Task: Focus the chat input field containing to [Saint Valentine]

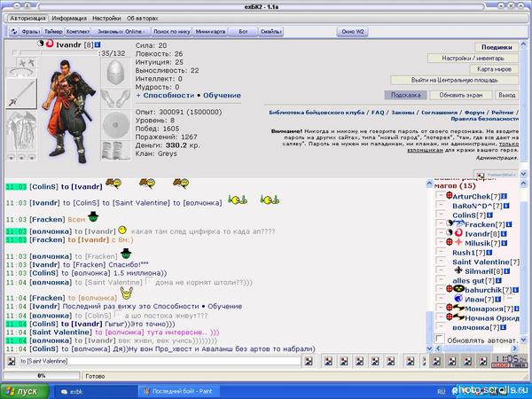Action: 159,362
